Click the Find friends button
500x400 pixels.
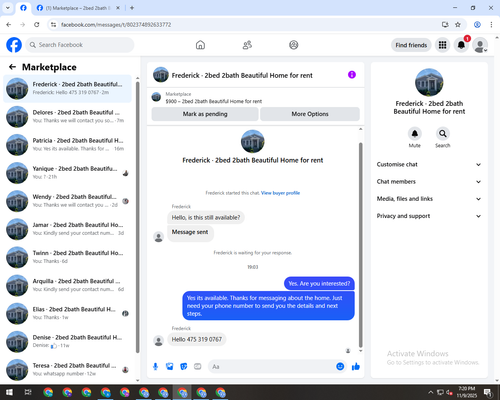(411, 45)
